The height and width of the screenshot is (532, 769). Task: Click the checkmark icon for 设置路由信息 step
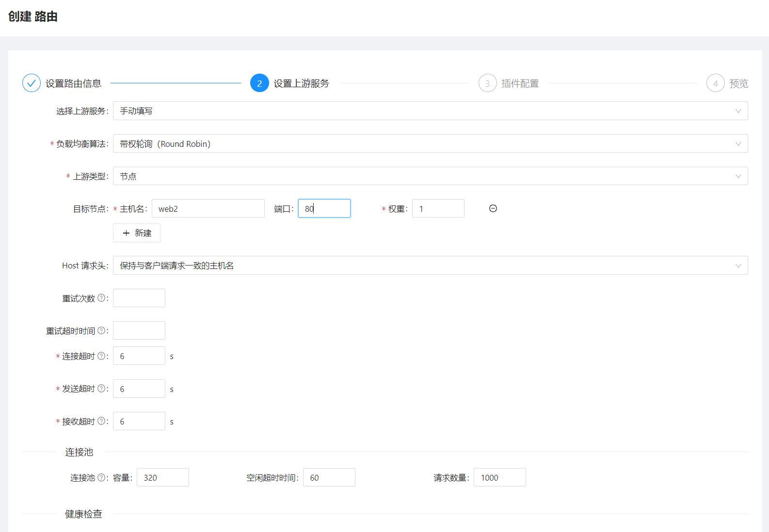[32, 83]
